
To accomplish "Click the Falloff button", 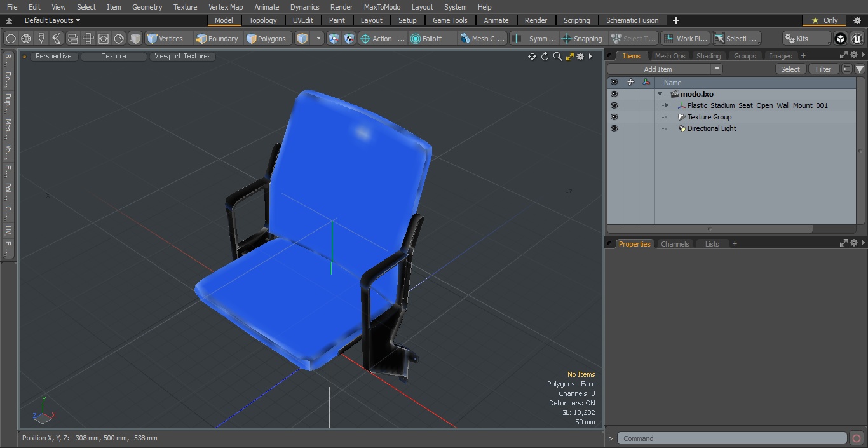I will click(433, 39).
